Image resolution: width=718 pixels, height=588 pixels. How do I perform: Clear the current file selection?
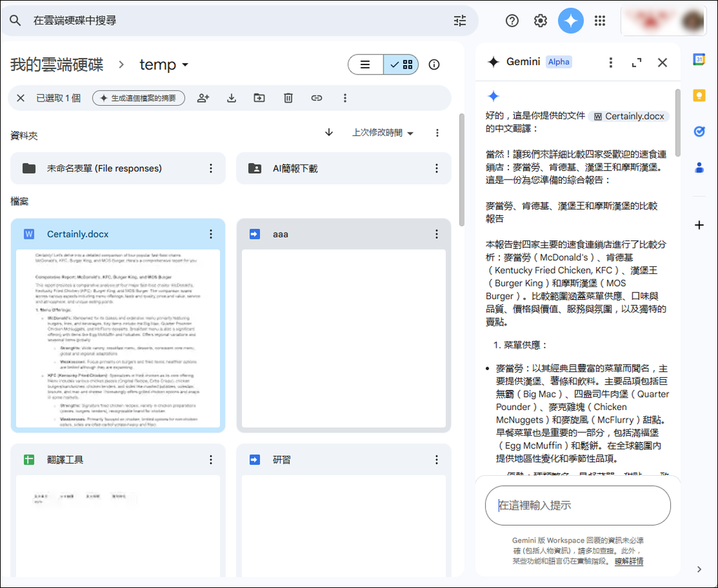pos(20,98)
